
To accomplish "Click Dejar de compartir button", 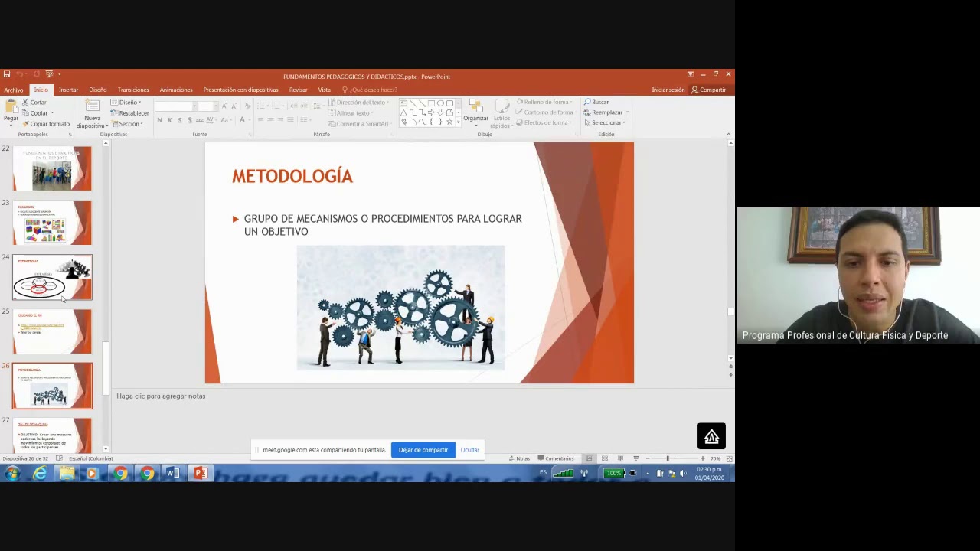I will click(423, 450).
